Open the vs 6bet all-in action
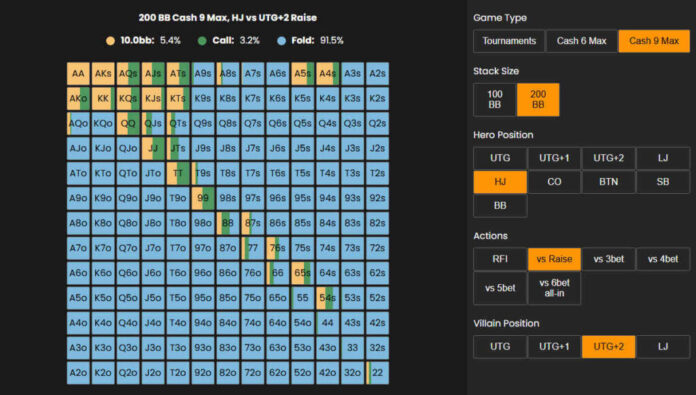The width and height of the screenshot is (696, 395). click(554, 288)
